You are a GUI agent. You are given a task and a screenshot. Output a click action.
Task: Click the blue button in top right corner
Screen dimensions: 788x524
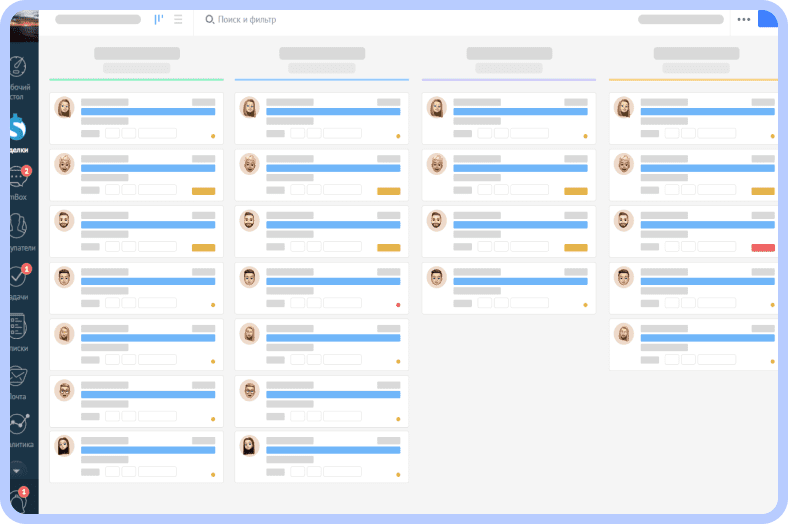click(767, 19)
